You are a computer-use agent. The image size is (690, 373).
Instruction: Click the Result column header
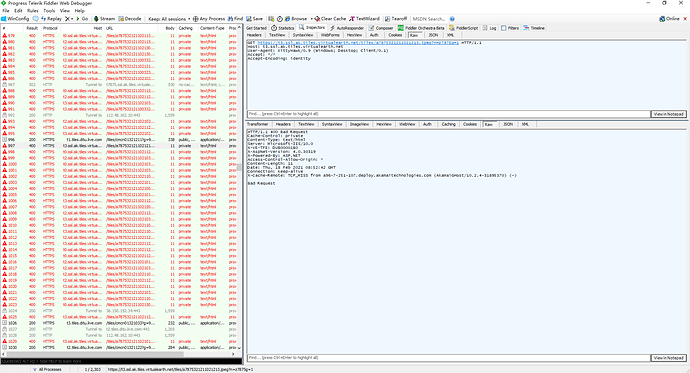point(32,28)
